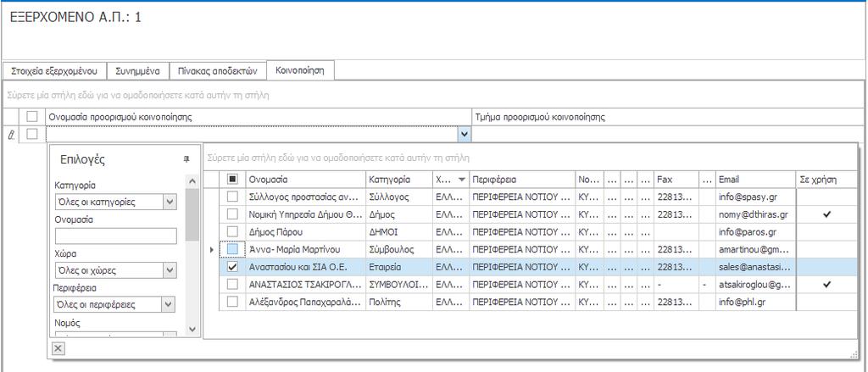
Task: Tick the checkbox for Νομική Υπηρεσία Δήμου row
Action: 232,214
